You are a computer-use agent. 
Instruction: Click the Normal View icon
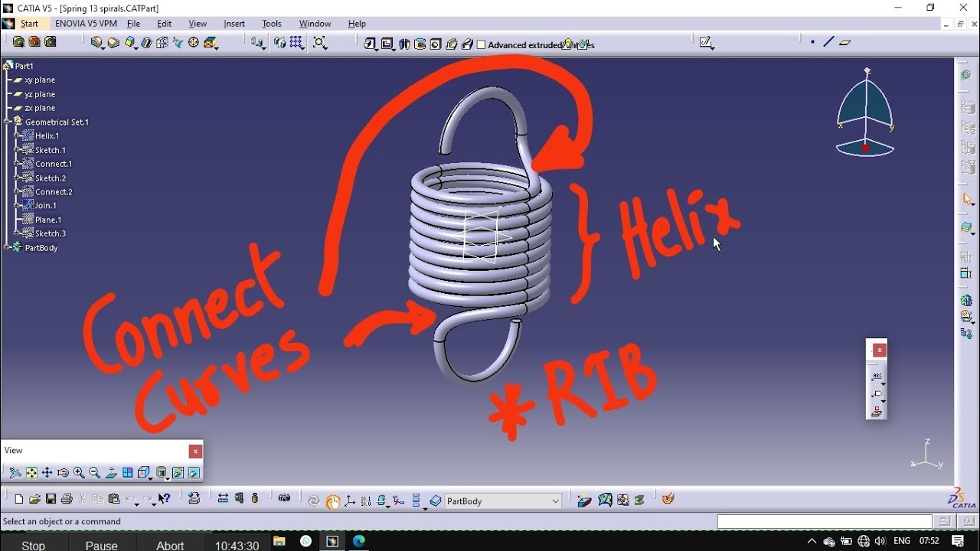click(112, 473)
